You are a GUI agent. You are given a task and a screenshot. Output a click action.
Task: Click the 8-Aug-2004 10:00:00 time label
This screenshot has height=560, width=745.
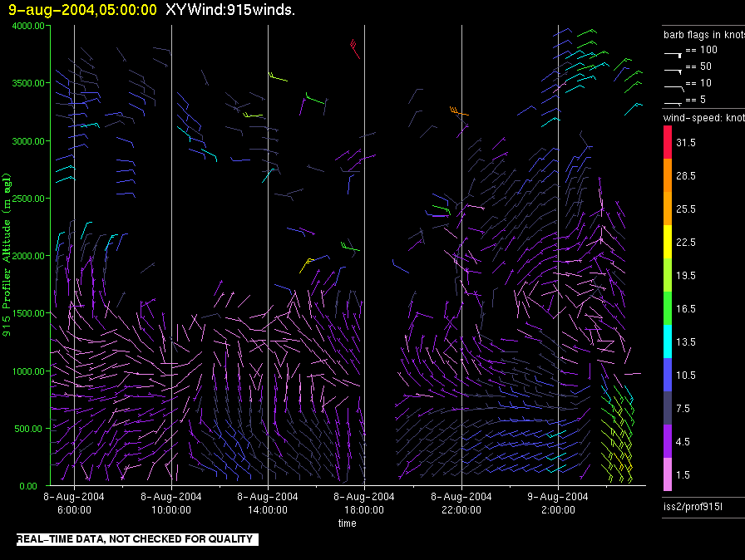click(171, 503)
